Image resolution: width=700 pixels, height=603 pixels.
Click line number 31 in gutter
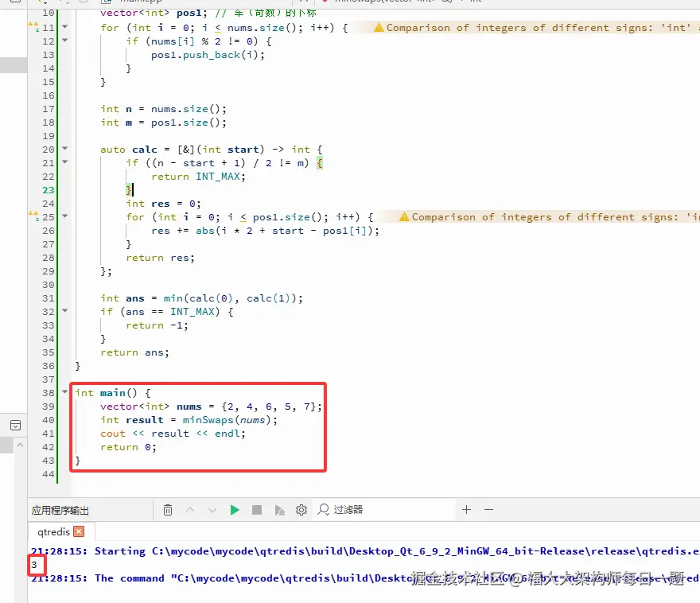pos(49,298)
